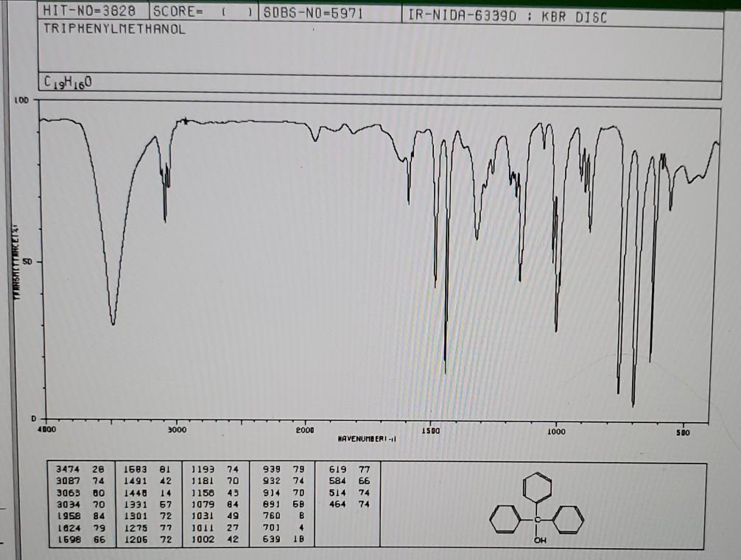Select the C19H16O molecular formula

[68, 83]
